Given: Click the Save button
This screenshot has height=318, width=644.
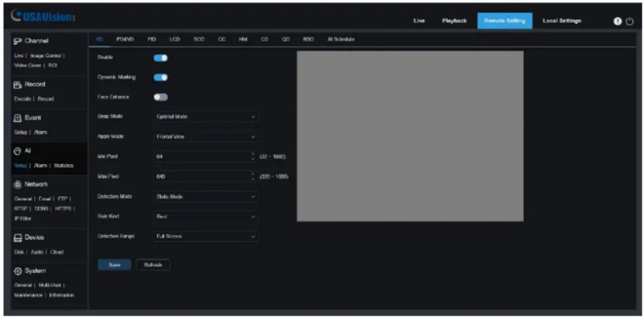Looking at the screenshot, I should pyautogui.click(x=114, y=266).
